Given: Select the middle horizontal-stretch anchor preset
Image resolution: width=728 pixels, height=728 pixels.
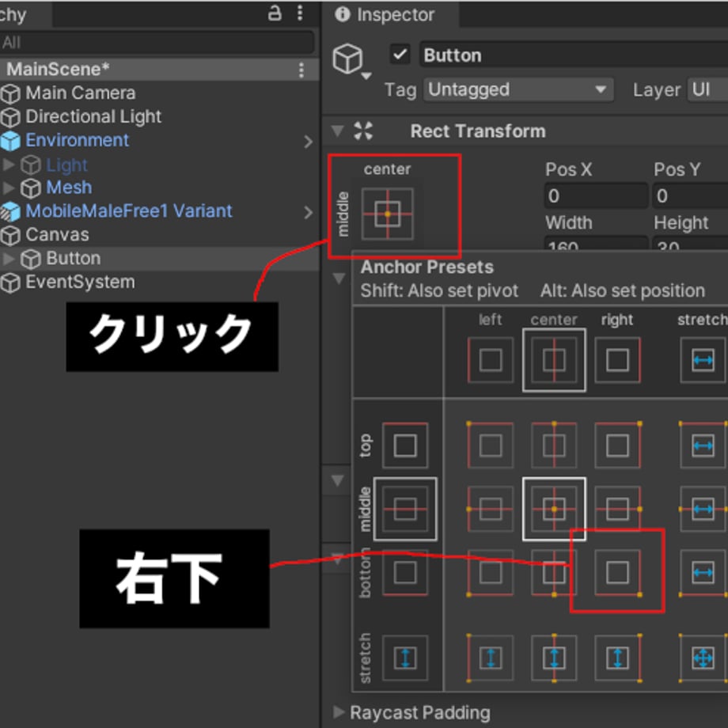Looking at the screenshot, I should [703, 510].
